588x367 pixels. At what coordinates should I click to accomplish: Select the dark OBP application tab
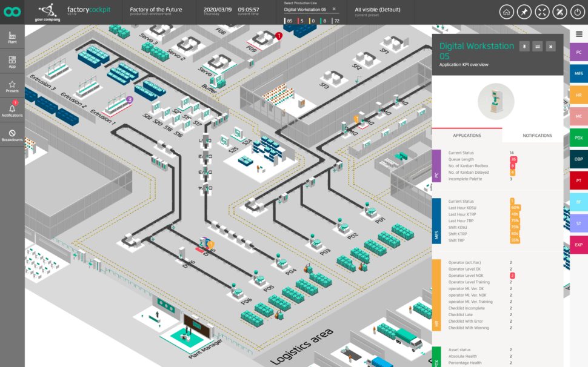[x=579, y=159]
